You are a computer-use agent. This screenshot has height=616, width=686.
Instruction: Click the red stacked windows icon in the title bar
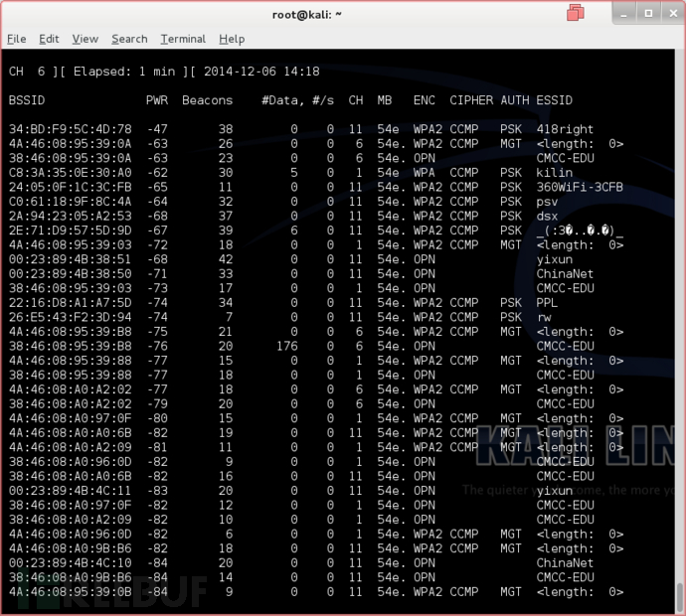575,13
